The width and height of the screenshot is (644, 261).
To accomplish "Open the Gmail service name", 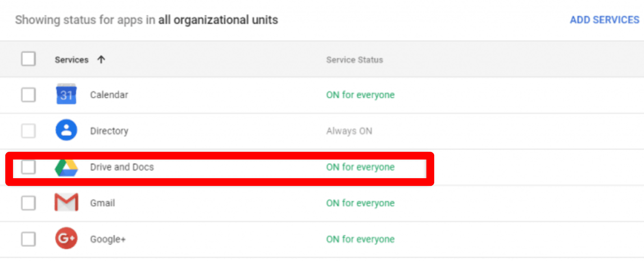I will click(x=102, y=203).
